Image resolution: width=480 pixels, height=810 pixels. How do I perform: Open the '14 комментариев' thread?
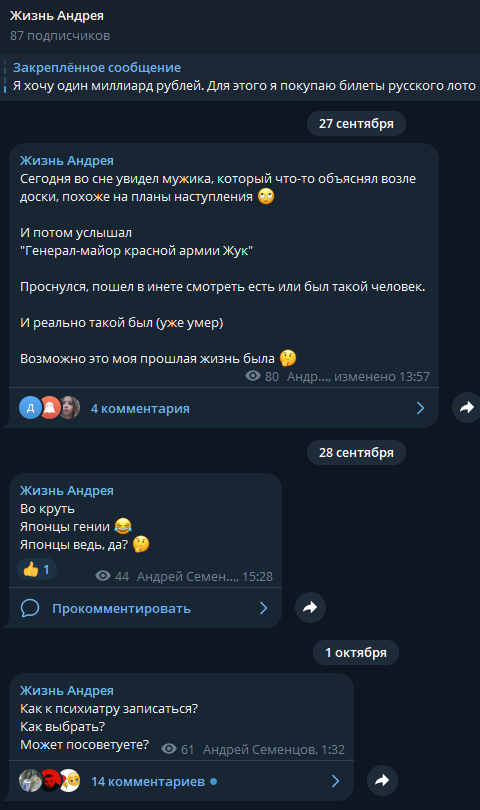(x=148, y=782)
